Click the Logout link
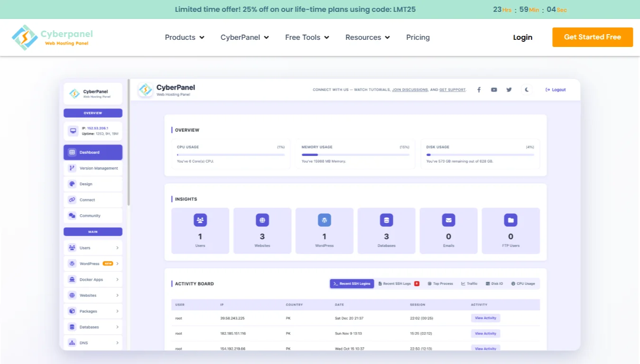Viewport: 640px width, 364px height. click(x=556, y=90)
